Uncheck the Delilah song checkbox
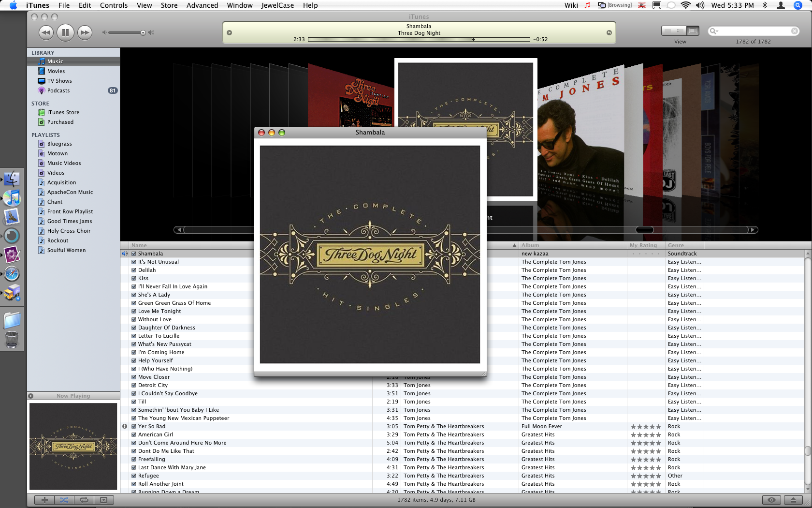The height and width of the screenshot is (508, 812). [x=134, y=270]
